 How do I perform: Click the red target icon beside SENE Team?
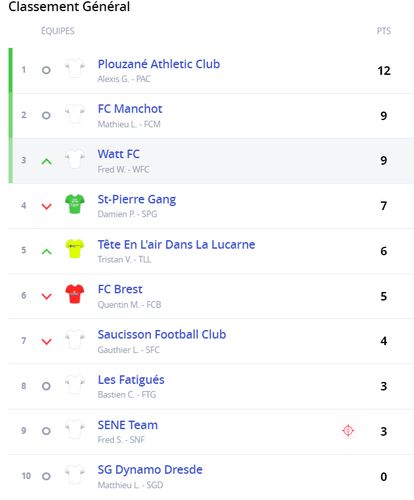point(348,431)
